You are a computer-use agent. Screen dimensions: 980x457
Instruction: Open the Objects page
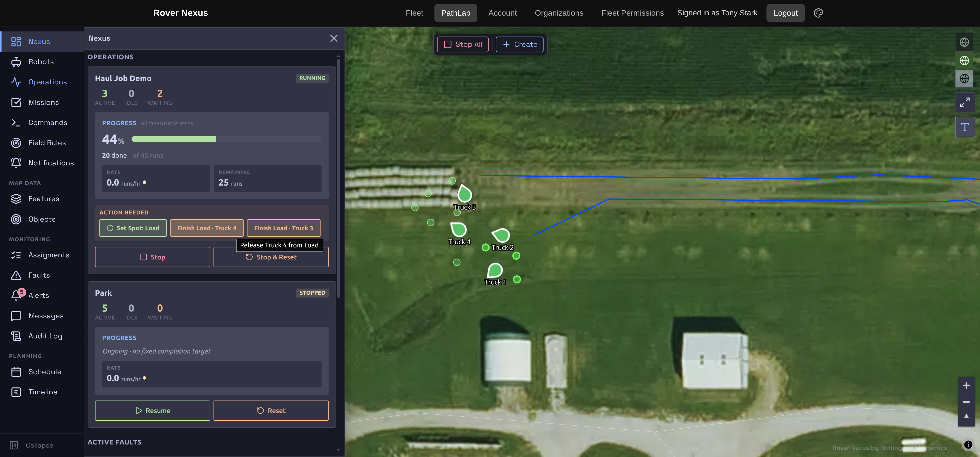pos(42,219)
